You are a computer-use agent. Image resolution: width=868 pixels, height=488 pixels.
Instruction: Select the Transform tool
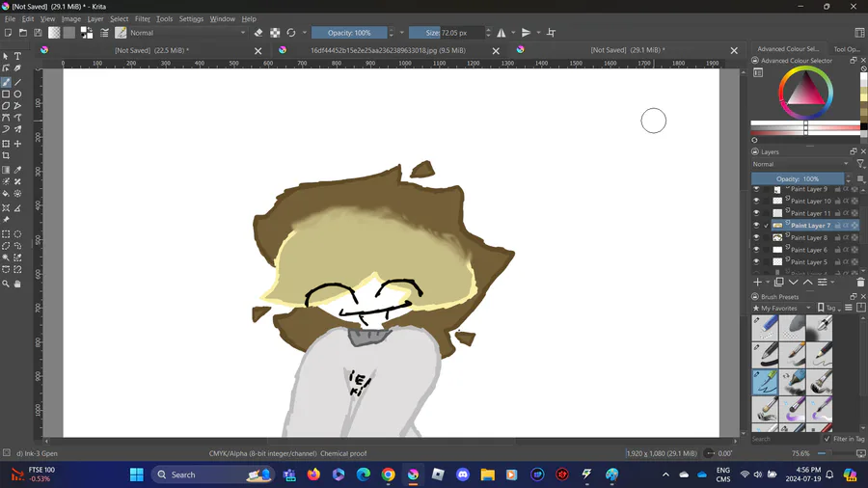6,144
